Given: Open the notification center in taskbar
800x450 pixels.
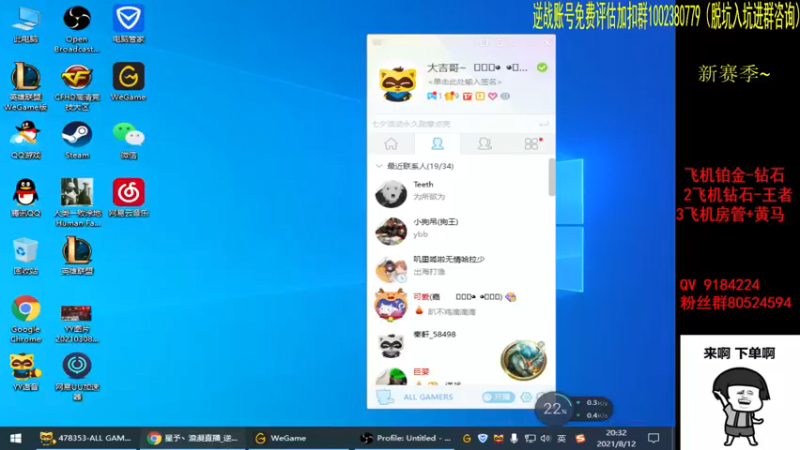Looking at the screenshot, I should click(x=654, y=438).
